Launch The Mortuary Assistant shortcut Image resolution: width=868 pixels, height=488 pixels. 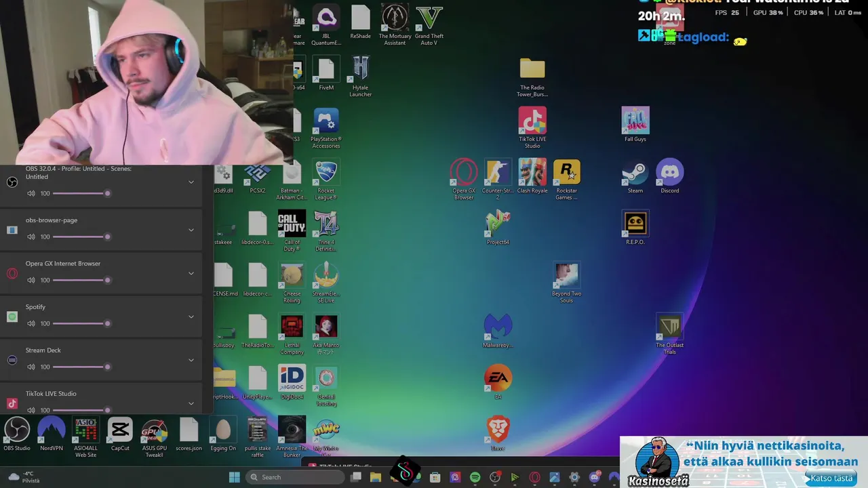tap(395, 25)
